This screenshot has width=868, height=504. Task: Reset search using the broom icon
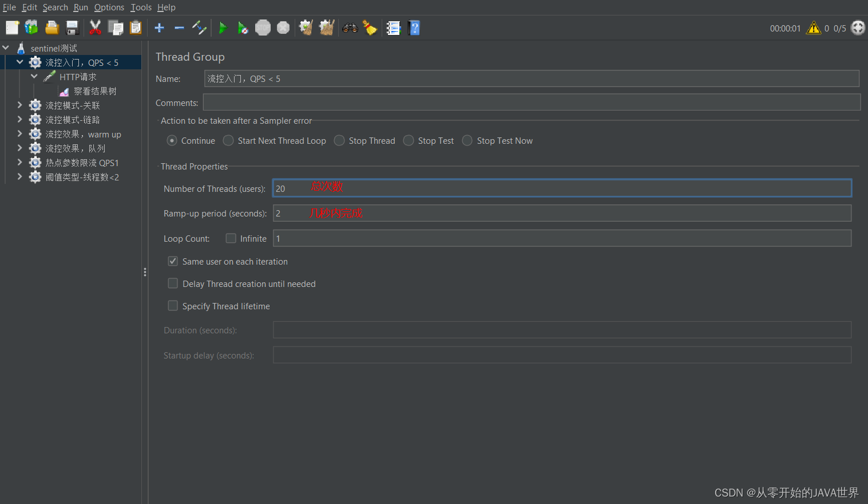pos(370,27)
